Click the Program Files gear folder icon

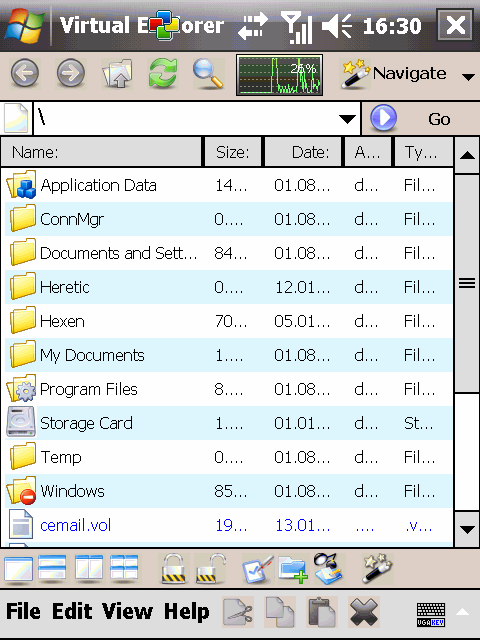22,388
